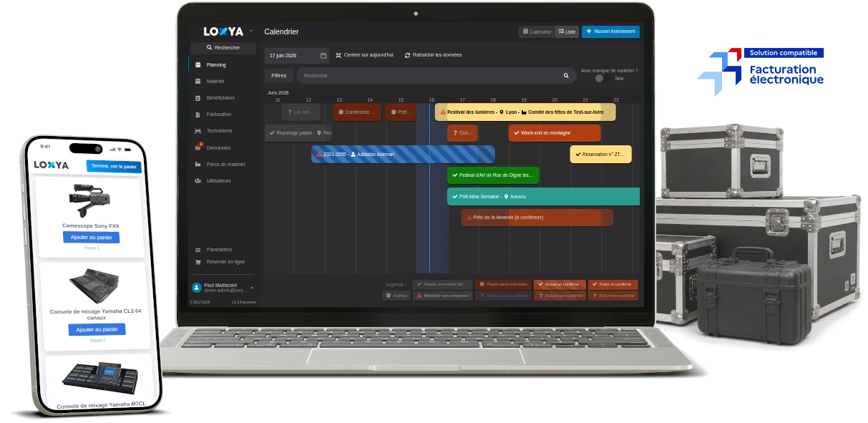Click Futur et confirmé legend item
Viewport: 868px width, 423px height.
[613, 284]
